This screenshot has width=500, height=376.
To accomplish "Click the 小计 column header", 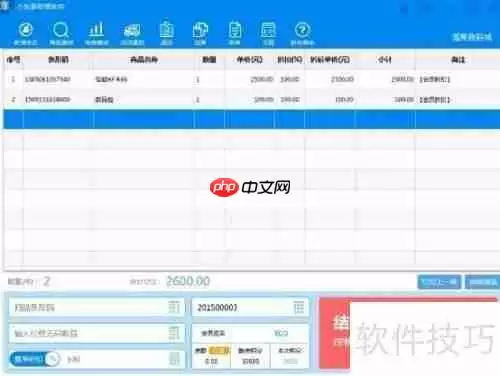I will (x=385, y=60).
